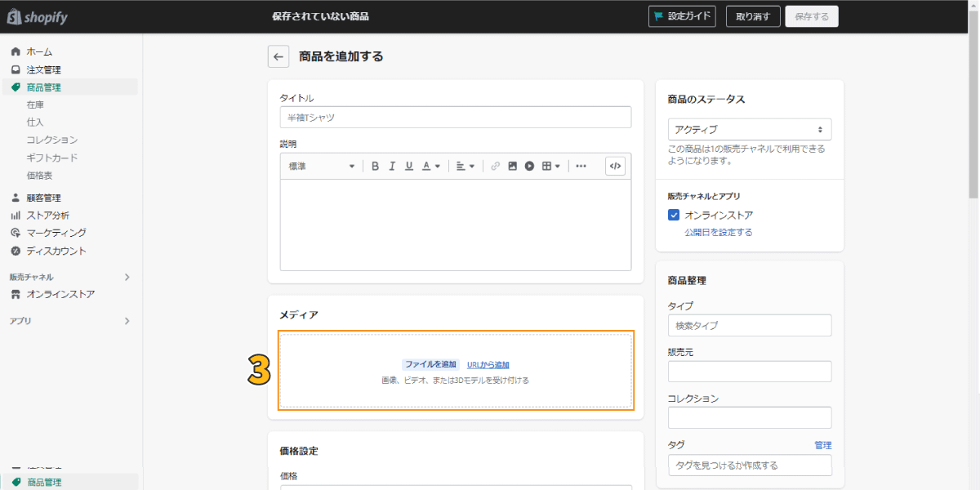The height and width of the screenshot is (490, 980).
Task: Click the 販売元 vendor input field
Action: [x=750, y=372]
